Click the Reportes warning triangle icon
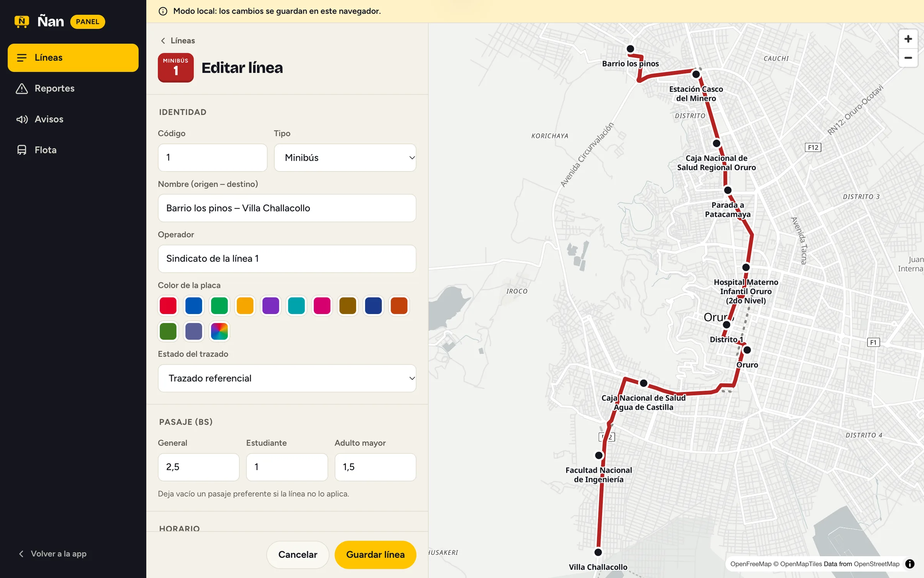This screenshot has width=924, height=578. (x=22, y=89)
